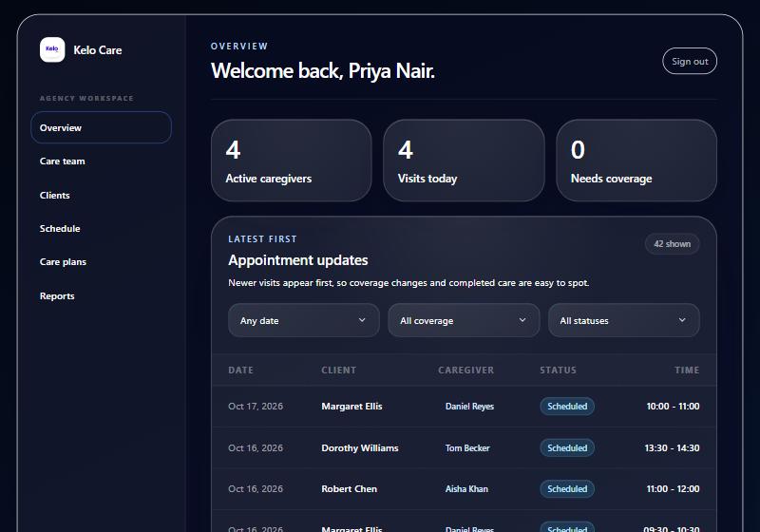The height and width of the screenshot is (532, 760).
Task: Click the DATE column header
Action: (x=240, y=370)
